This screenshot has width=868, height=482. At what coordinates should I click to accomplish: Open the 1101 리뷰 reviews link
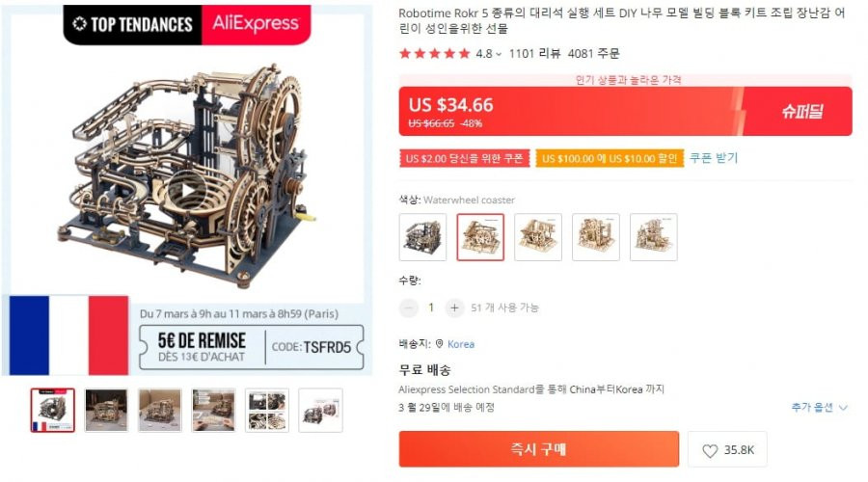tap(534, 54)
